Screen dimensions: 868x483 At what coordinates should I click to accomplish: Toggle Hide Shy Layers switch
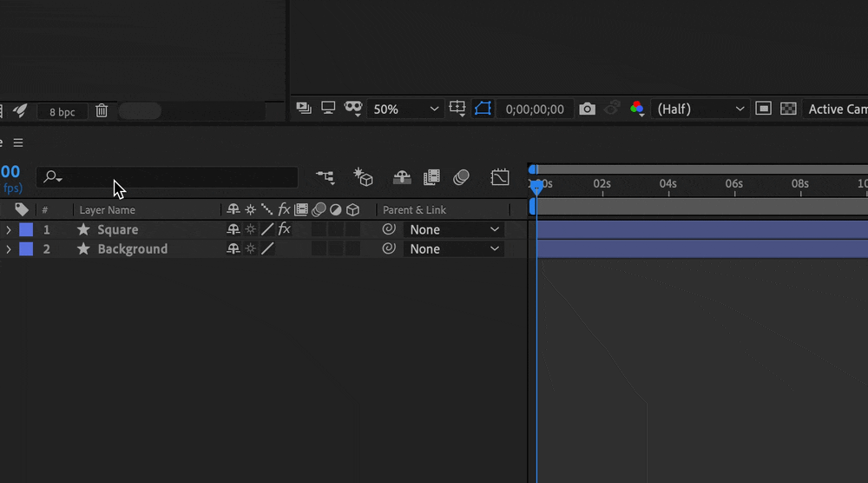click(x=402, y=177)
